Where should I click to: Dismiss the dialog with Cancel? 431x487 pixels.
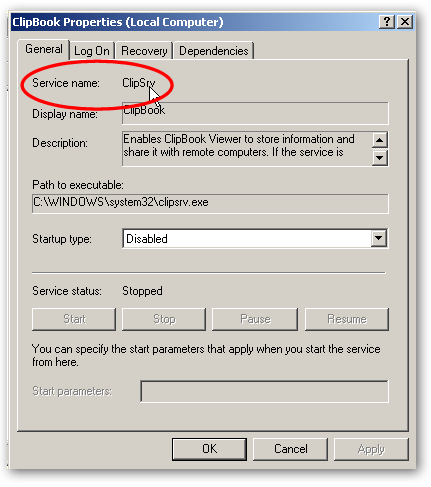(x=290, y=449)
